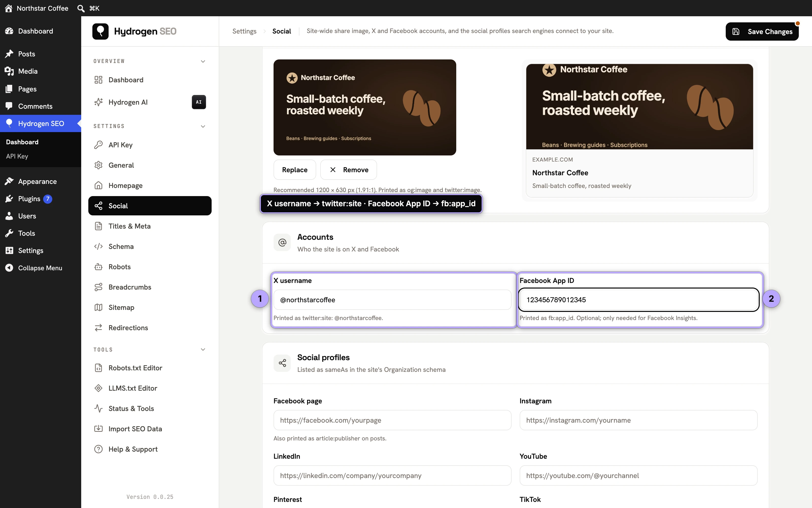This screenshot has width=812, height=508.
Task: Open Robots settings
Action: pyautogui.click(x=150, y=267)
